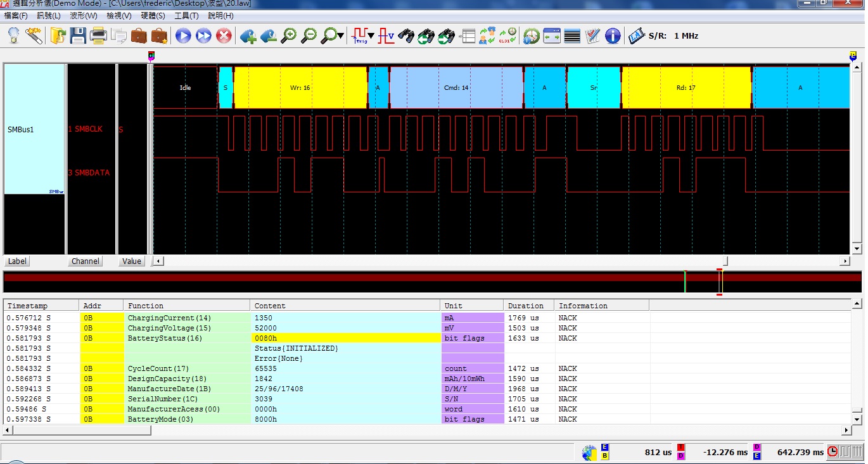Open the 硬體(S) menu
Image resolution: width=868 pixels, height=464 pixels.
coord(153,16)
